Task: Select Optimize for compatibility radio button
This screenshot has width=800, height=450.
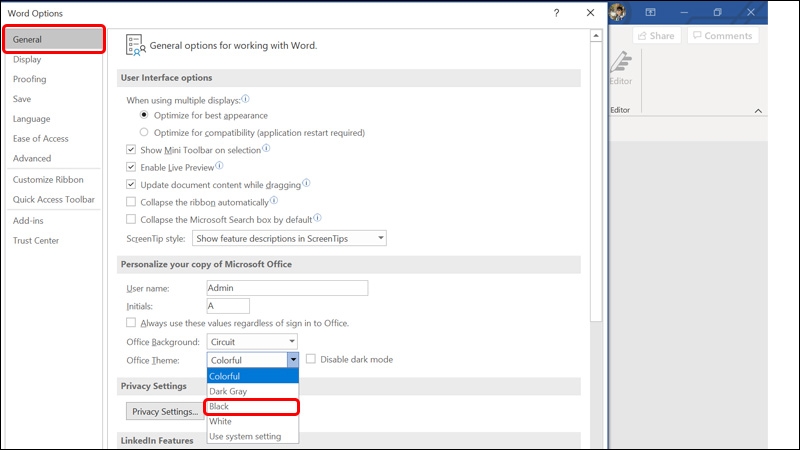Action: click(144, 132)
